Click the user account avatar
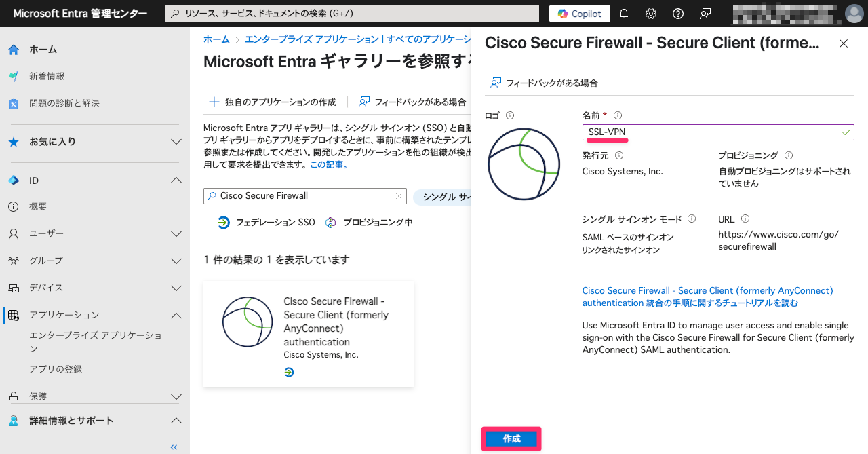This screenshot has height=454, width=868. [x=854, y=14]
